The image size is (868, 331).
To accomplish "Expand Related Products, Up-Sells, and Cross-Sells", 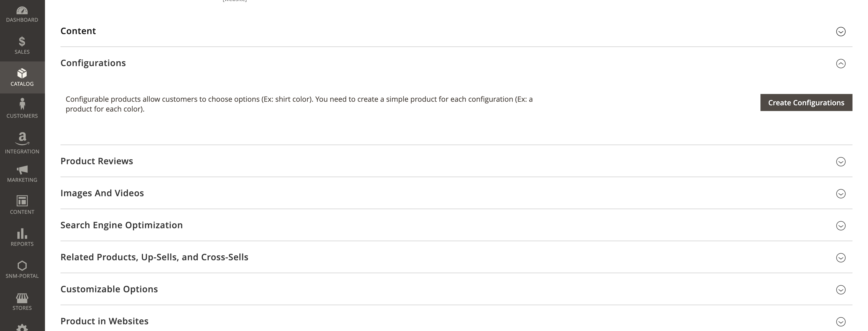I will click(x=841, y=258).
